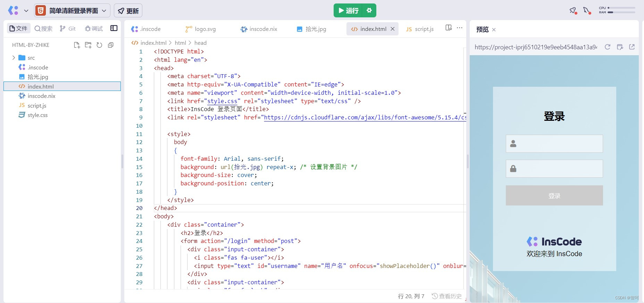Click the password input field in preview

(x=554, y=169)
